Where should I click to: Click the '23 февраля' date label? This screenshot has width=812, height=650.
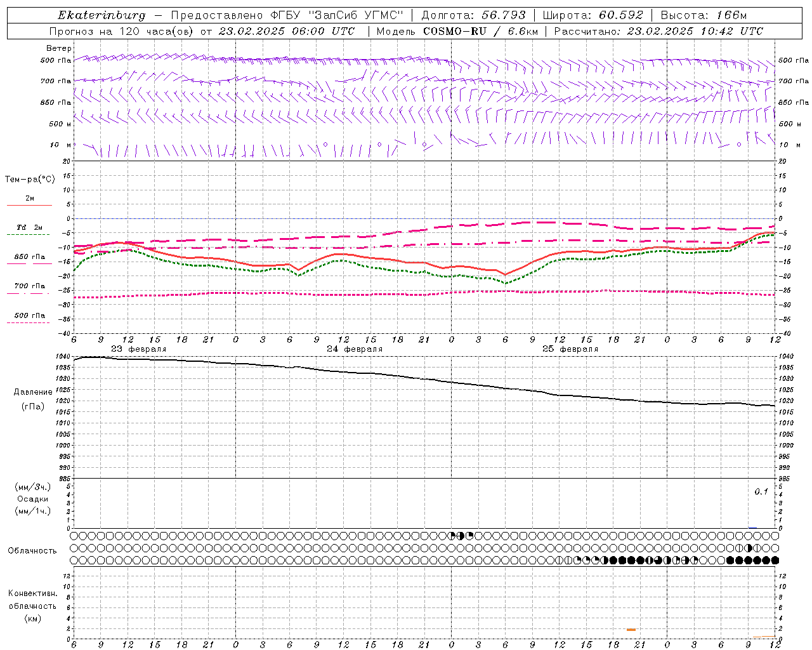coord(139,349)
